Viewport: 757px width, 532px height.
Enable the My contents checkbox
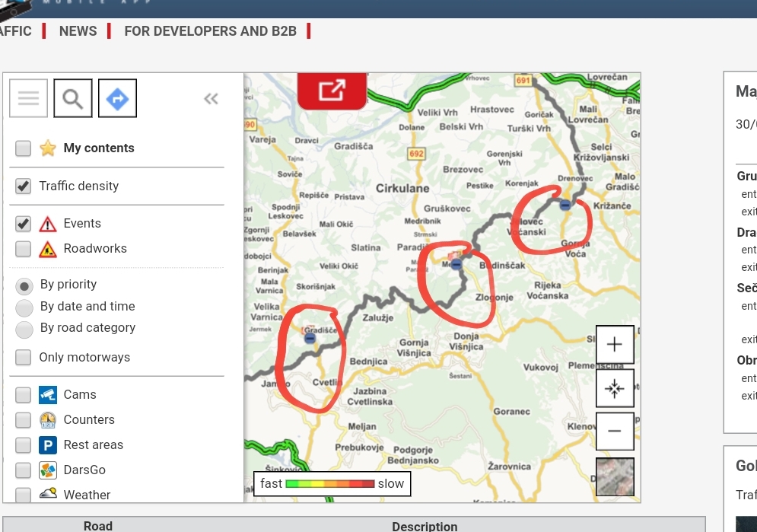[24, 148]
